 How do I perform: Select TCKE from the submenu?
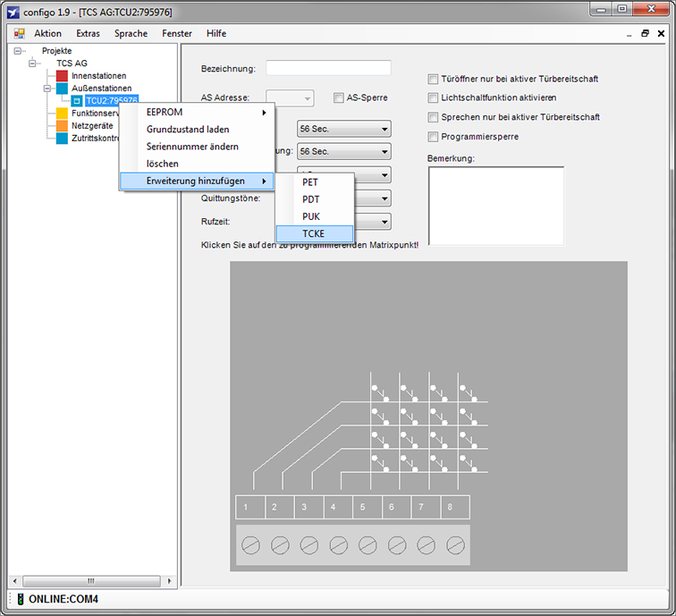tap(314, 233)
